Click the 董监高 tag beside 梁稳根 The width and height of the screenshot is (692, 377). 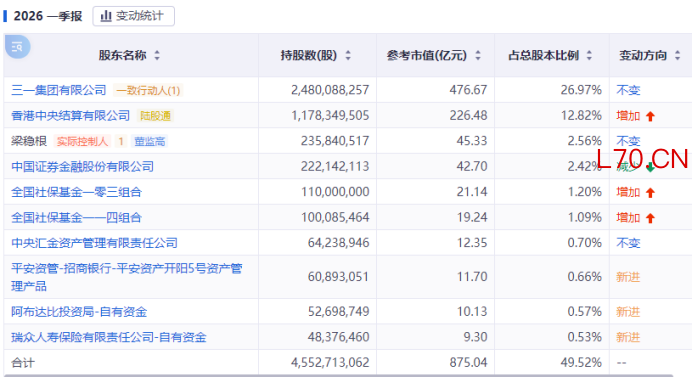pos(150,141)
